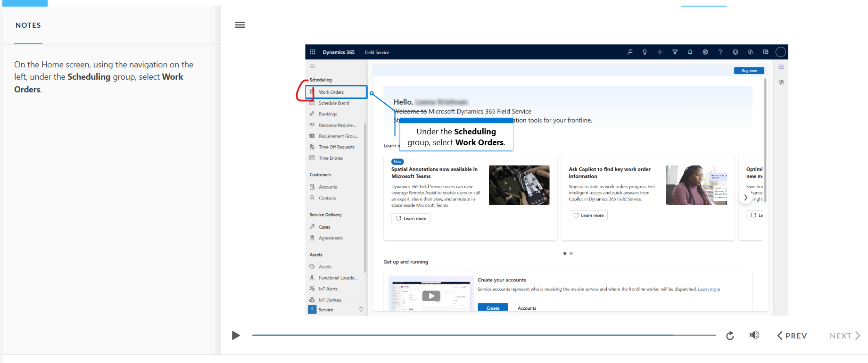Select the second carousel page dot
Image resolution: width=868 pixels, height=363 pixels.
coord(571,254)
